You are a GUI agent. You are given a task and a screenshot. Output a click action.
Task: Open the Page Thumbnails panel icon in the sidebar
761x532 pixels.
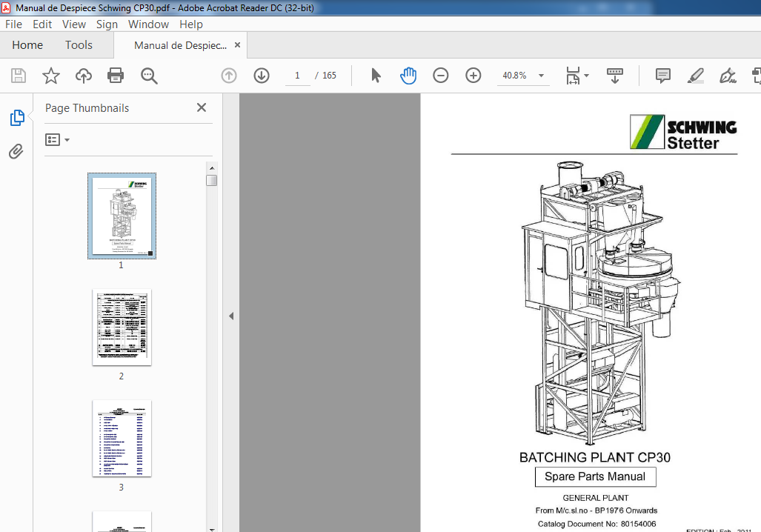[17, 118]
